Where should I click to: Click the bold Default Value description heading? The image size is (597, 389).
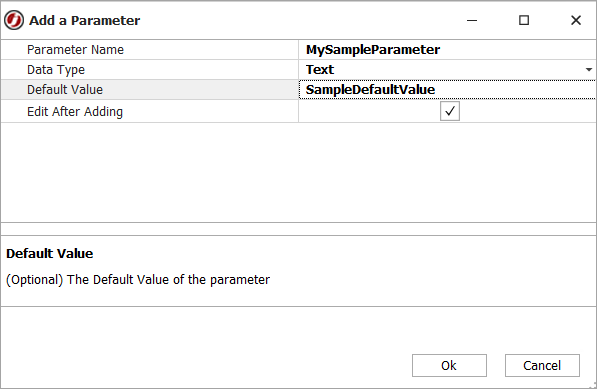click(x=49, y=253)
